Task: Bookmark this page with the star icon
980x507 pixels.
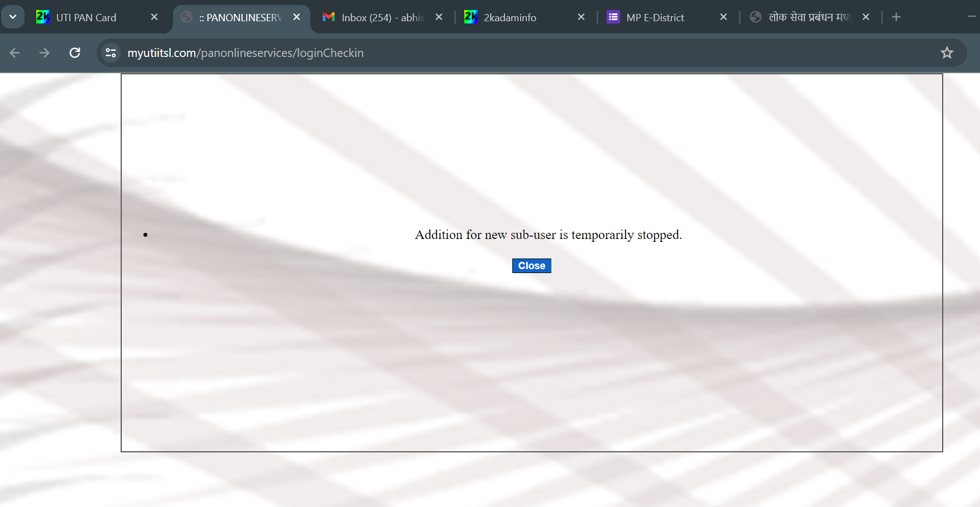Action: pos(947,53)
